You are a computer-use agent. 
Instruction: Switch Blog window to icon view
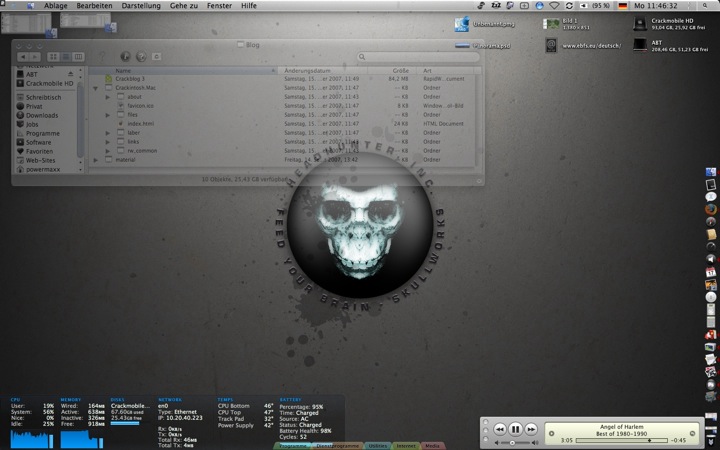(53, 56)
